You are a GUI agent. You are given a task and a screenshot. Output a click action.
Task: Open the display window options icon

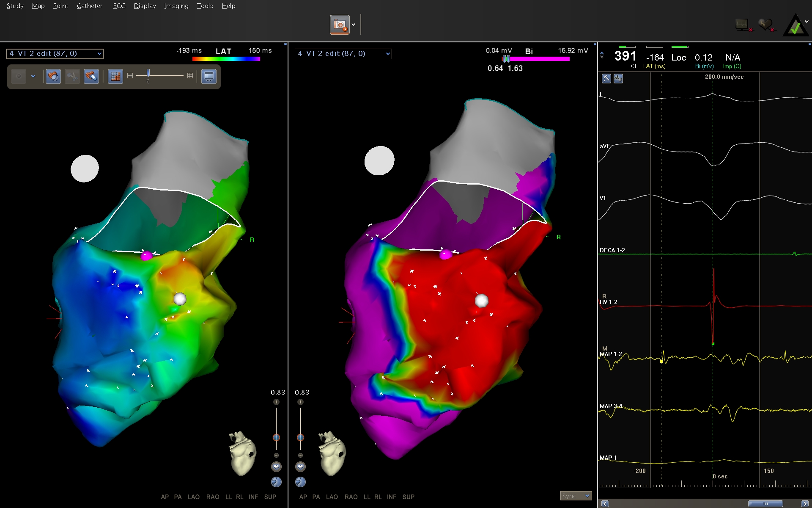coord(209,77)
